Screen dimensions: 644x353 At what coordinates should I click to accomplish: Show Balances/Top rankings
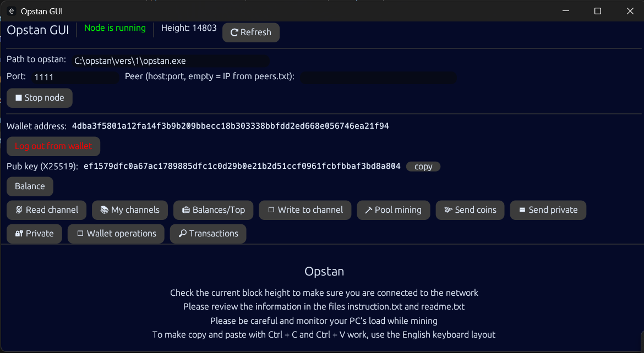213,210
